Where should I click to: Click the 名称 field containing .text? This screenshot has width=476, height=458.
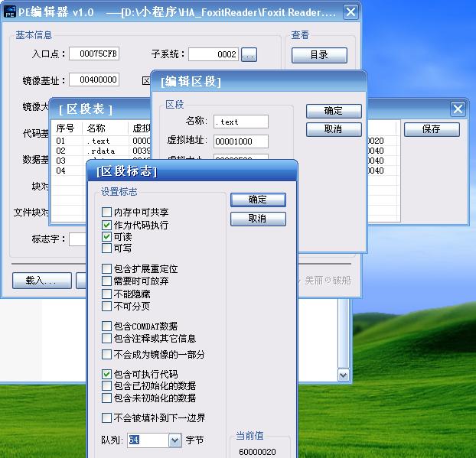coord(241,122)
